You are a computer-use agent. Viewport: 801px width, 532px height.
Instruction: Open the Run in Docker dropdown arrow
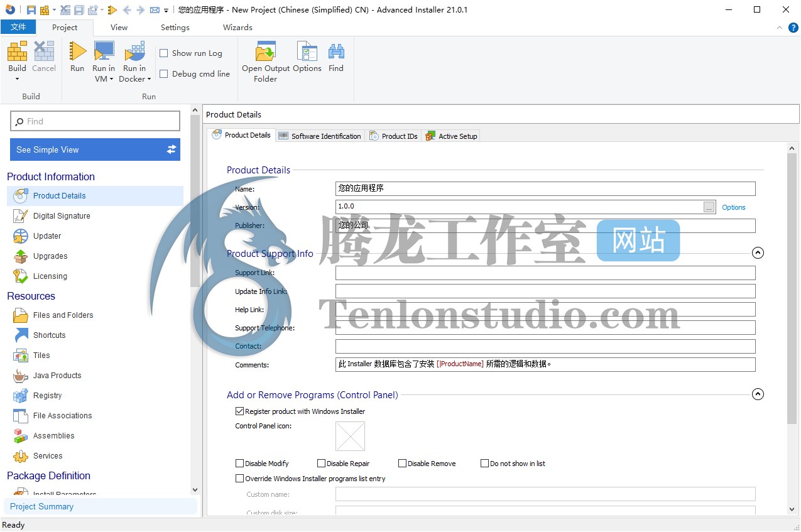[x=149, y=79]
